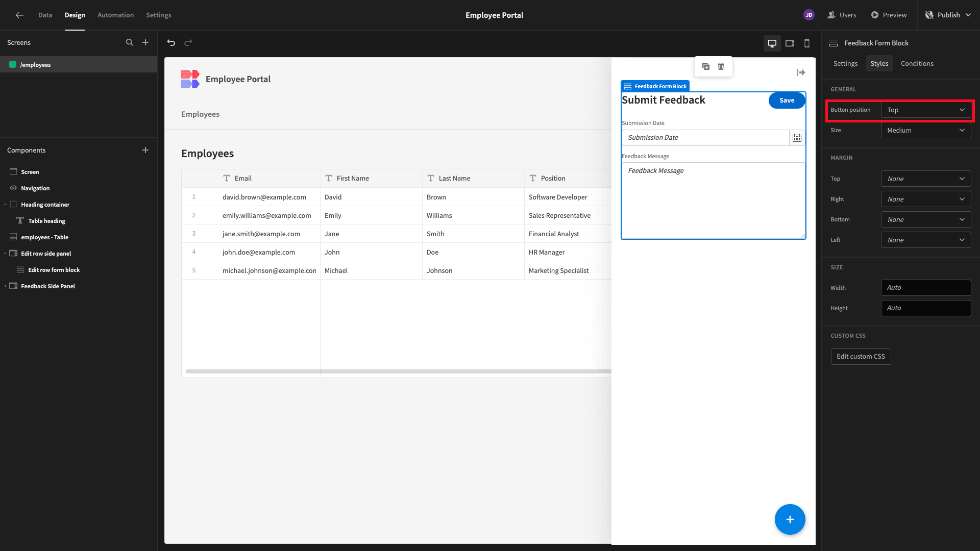980x551 pixels.
Task: Click the Feedback Form Block label tag
Action: tap(655, 87)
